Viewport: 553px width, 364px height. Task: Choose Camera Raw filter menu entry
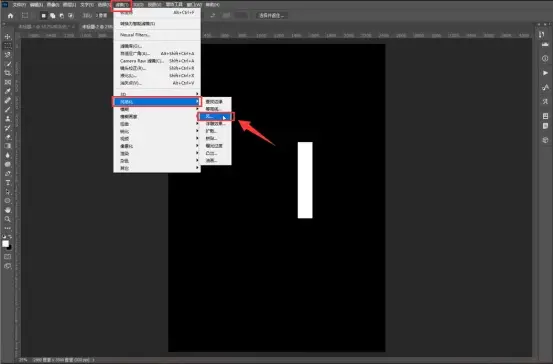coord(157,61)
